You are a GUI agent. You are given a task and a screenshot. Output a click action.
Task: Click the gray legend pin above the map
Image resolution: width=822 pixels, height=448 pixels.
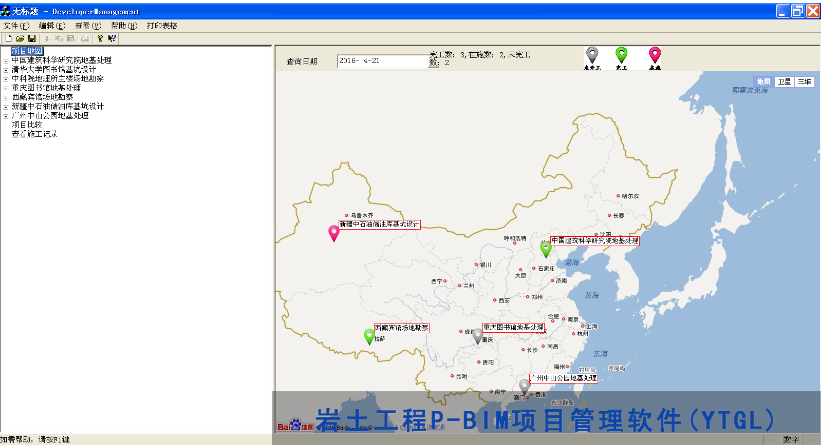tap(592, 55)
